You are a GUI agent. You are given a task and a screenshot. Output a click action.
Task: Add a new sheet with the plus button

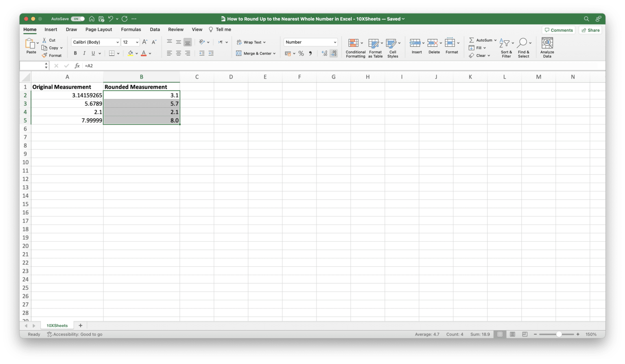(80, 325)
